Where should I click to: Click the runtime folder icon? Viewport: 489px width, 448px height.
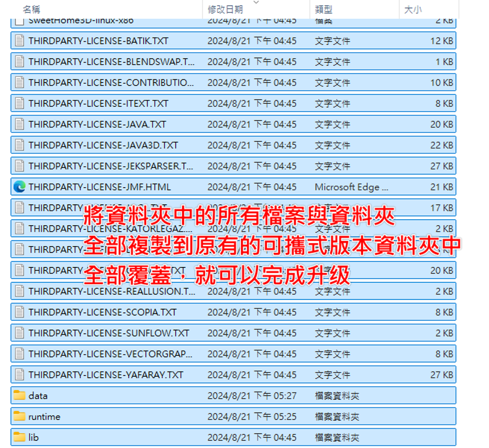coord(20,416)
